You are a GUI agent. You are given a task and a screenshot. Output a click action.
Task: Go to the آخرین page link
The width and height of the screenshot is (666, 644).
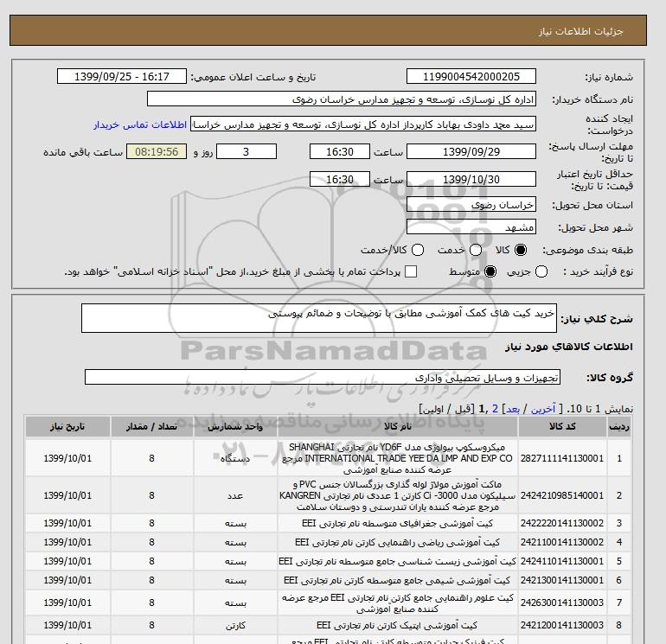[x=543, y=409]
